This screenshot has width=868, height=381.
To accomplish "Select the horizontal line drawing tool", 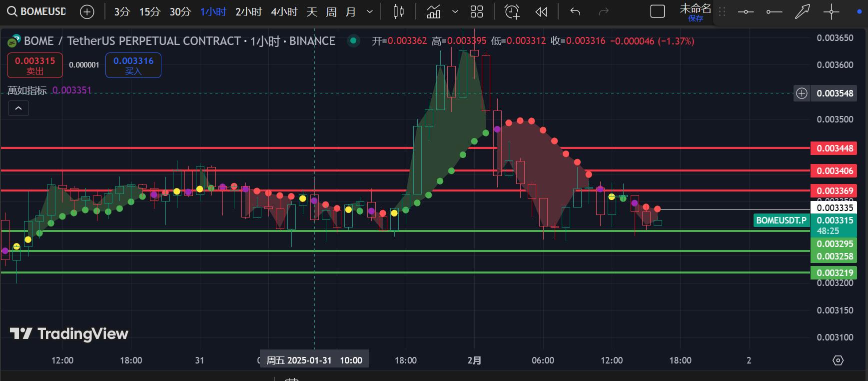I will (x=746, y=11).
